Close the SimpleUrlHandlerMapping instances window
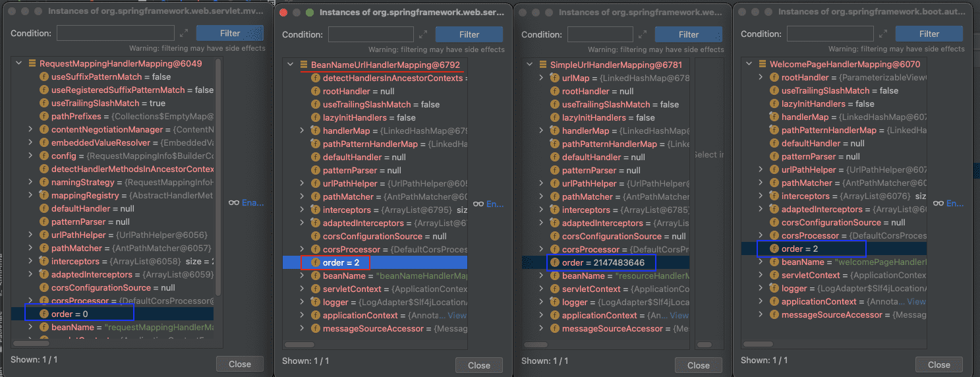980x377 pixels. coord(699,365)
